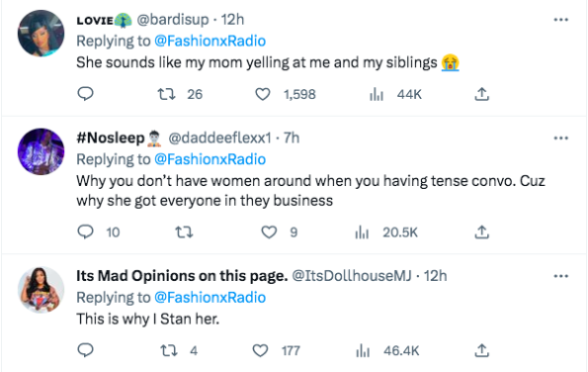Open more options on @ItsDollhouseMJ tweet
This screenshot has height=372, width=588.
coord(561,276)
